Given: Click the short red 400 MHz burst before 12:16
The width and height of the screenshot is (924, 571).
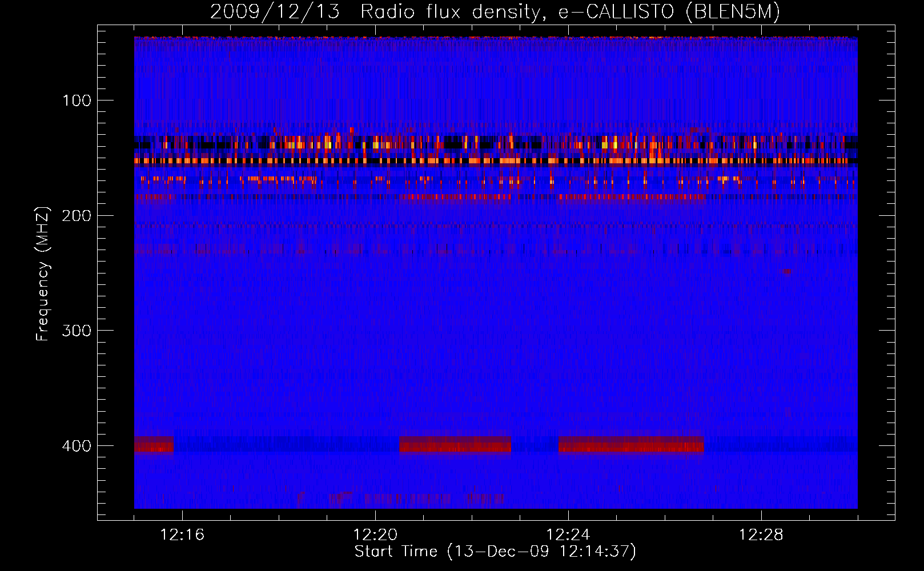Looking at the screenshot, I should coord(154,444).
